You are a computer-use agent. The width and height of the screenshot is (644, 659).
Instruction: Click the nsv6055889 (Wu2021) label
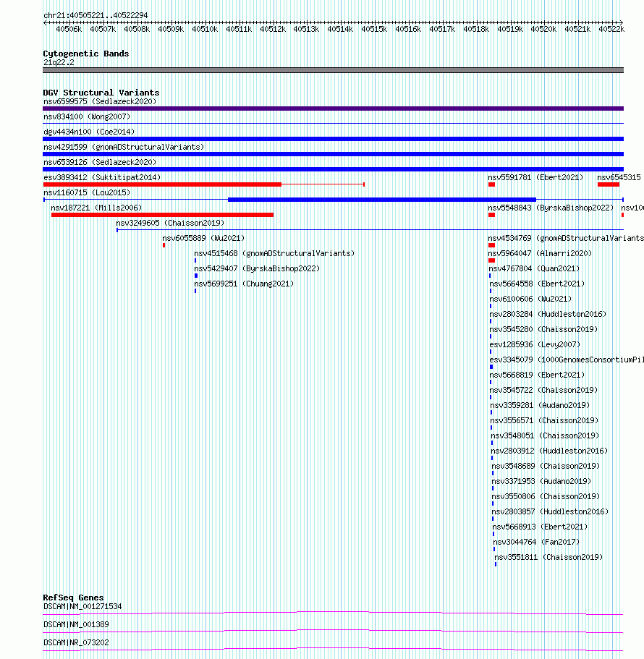(203, 238)
